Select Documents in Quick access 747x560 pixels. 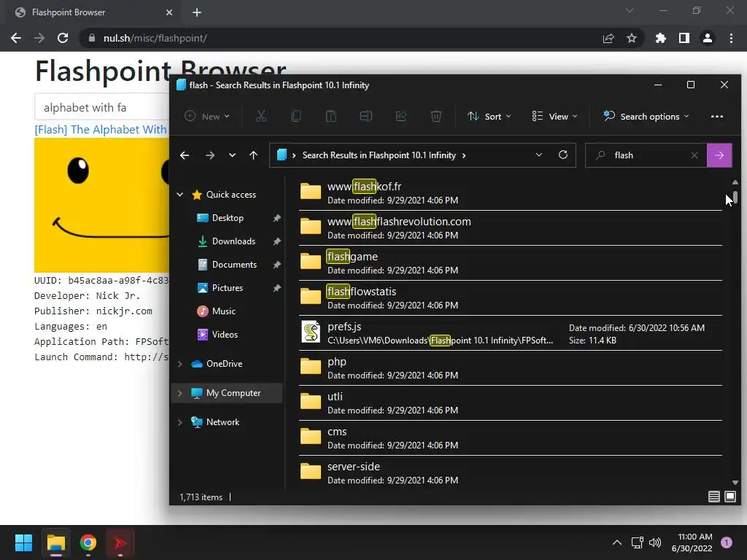[234, 264]
